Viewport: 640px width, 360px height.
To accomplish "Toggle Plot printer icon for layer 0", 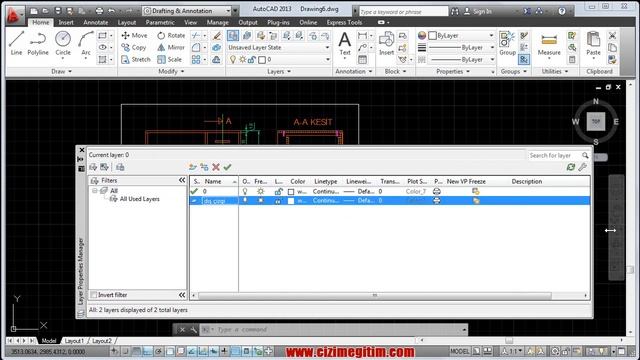I will 437,191.
